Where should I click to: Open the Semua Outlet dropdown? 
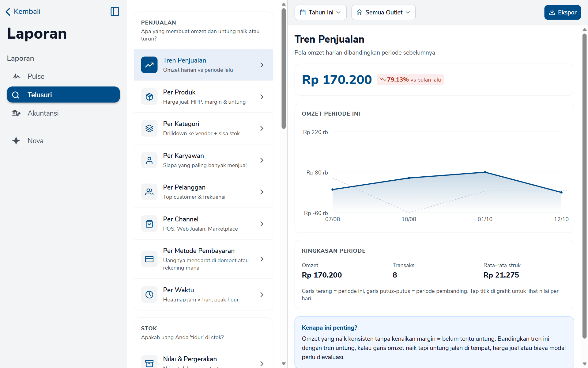pyautogui.click(x=383, y=13)
